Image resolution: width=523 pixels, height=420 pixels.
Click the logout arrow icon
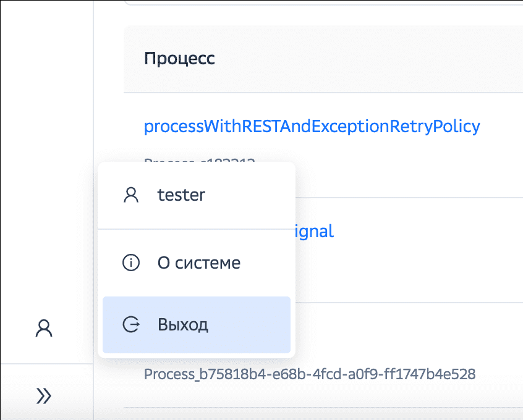130,325
